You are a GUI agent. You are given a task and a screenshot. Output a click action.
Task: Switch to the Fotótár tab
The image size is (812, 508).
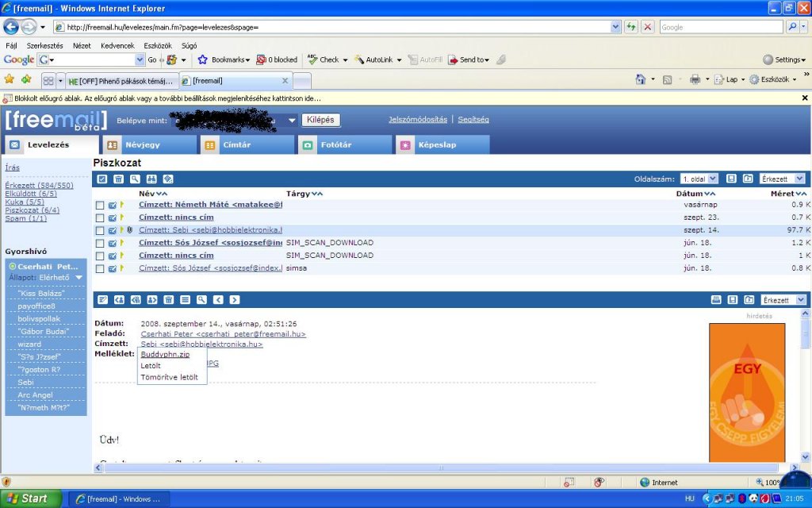[x=345, y=144]
